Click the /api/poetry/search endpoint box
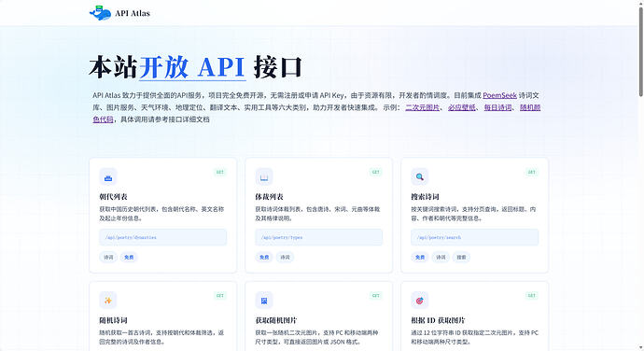The width and height of the screenshot is (644, 351). tap(475, 237)
